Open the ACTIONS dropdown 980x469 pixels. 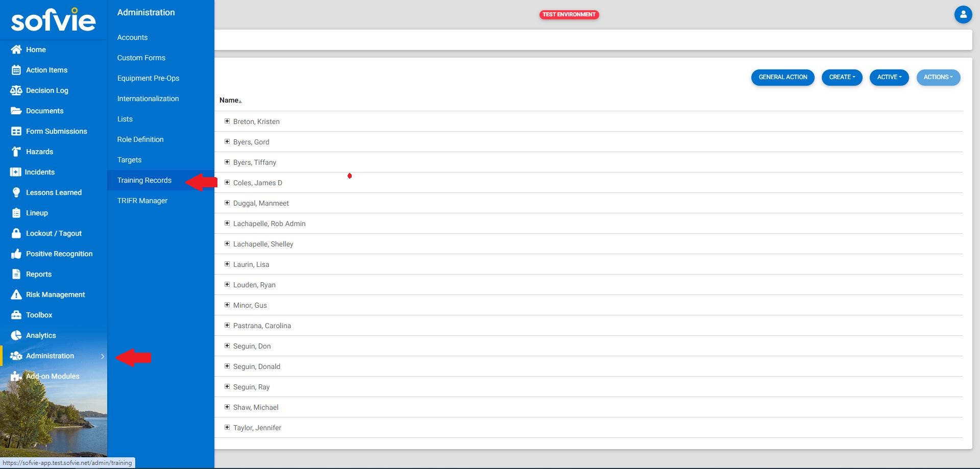[938, 77]
